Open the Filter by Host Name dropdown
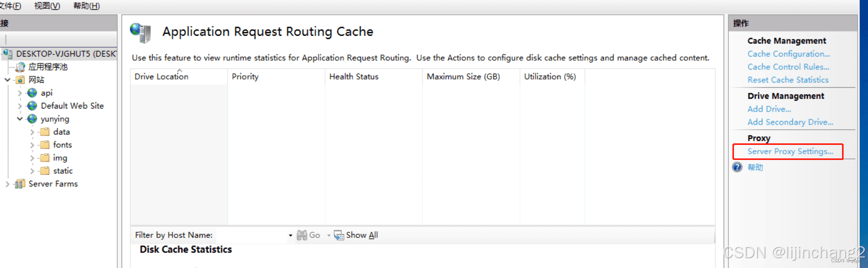 pyautogui.click(x=290, y=235)
